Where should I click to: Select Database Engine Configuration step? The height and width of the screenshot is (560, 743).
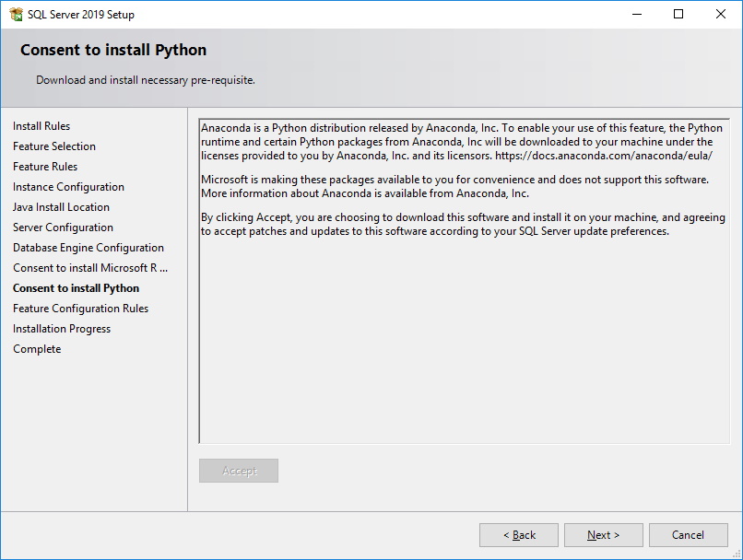coord(88,248)
